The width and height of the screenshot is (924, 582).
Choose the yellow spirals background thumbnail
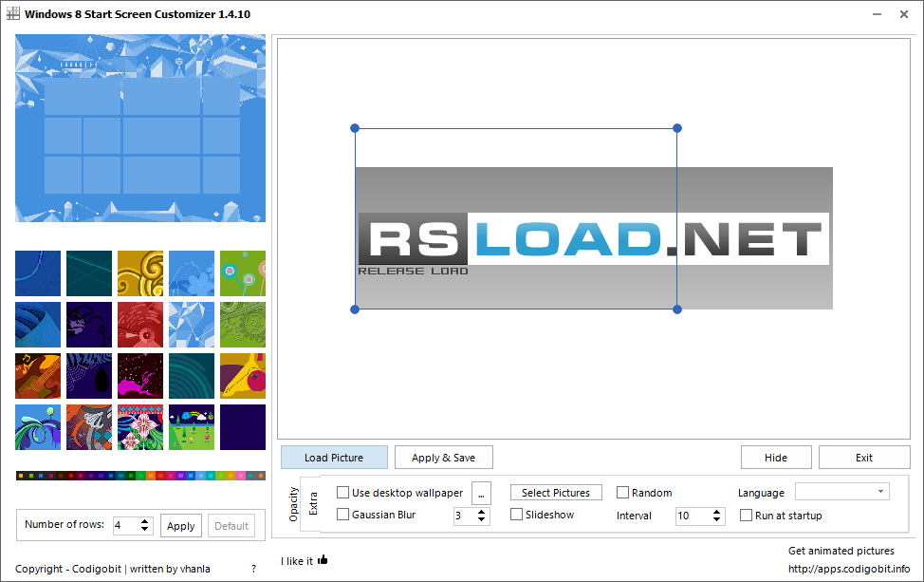[x=140, y=273]
